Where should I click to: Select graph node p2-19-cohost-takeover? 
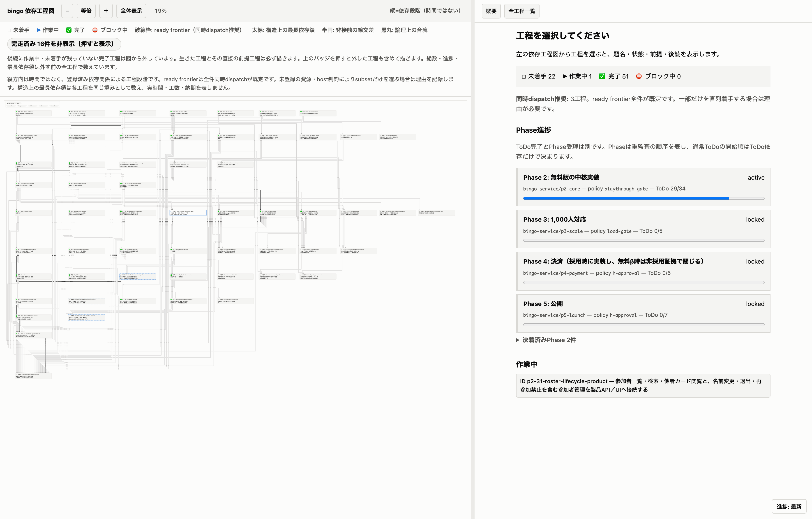[x=235, y=137]
